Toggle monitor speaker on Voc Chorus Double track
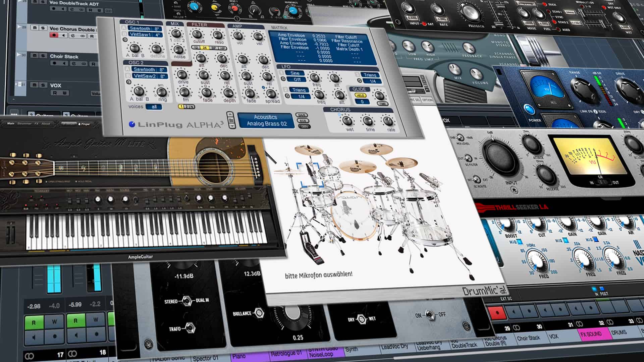The width and height of the screenshot is (644, 362). 63,35
